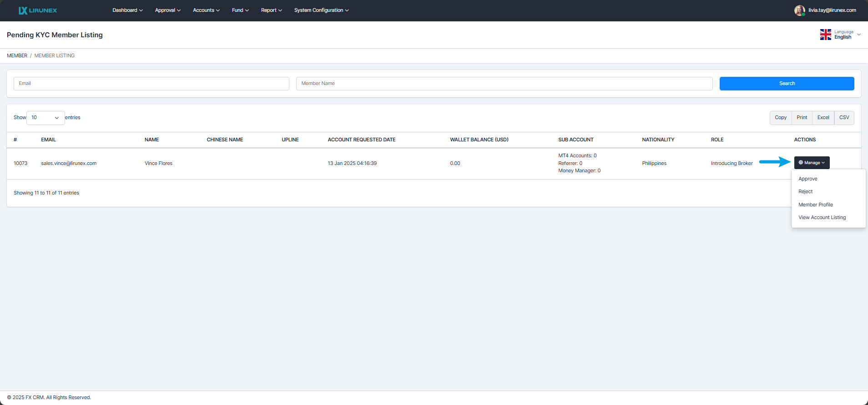Expand the Report menu

coord(271,10)
